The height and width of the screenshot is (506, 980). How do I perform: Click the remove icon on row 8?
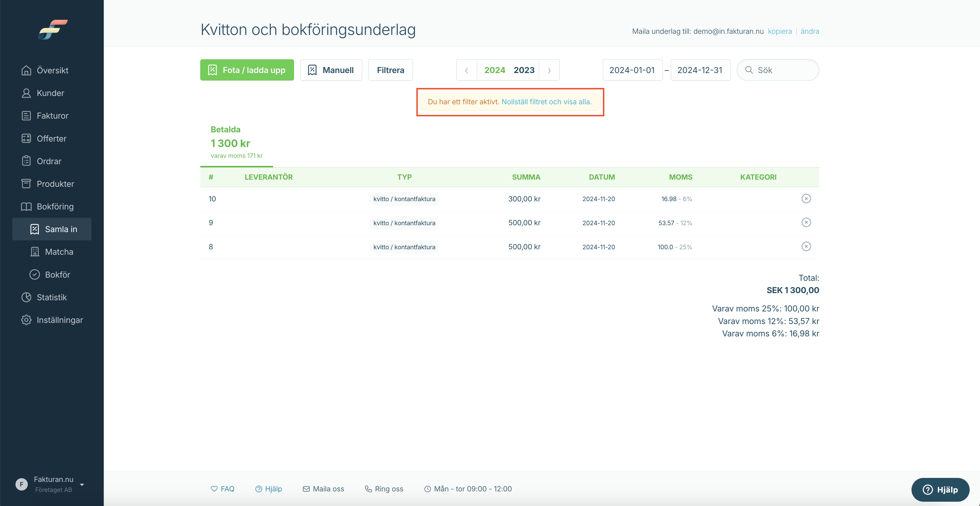(x=806, y=246)
